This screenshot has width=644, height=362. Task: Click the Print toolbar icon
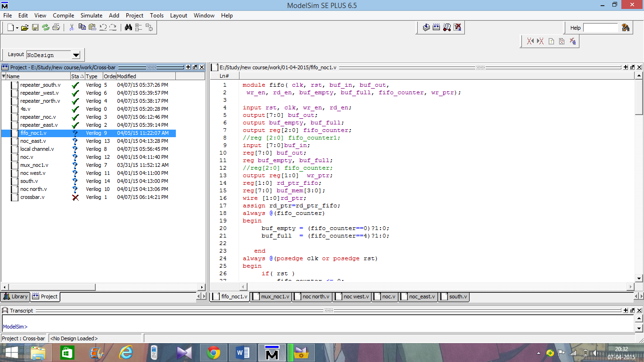pyautogui.click(x=56, y=28)
